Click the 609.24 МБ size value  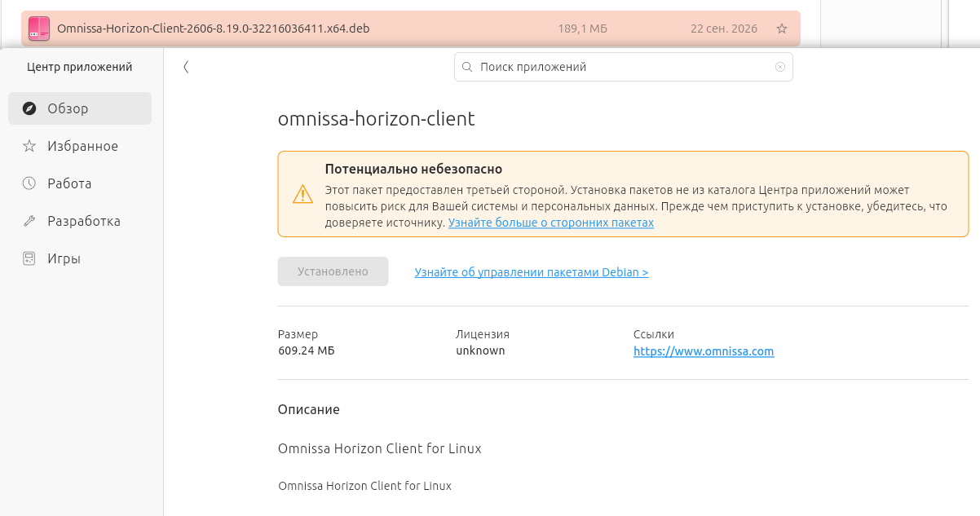(307, 351)
